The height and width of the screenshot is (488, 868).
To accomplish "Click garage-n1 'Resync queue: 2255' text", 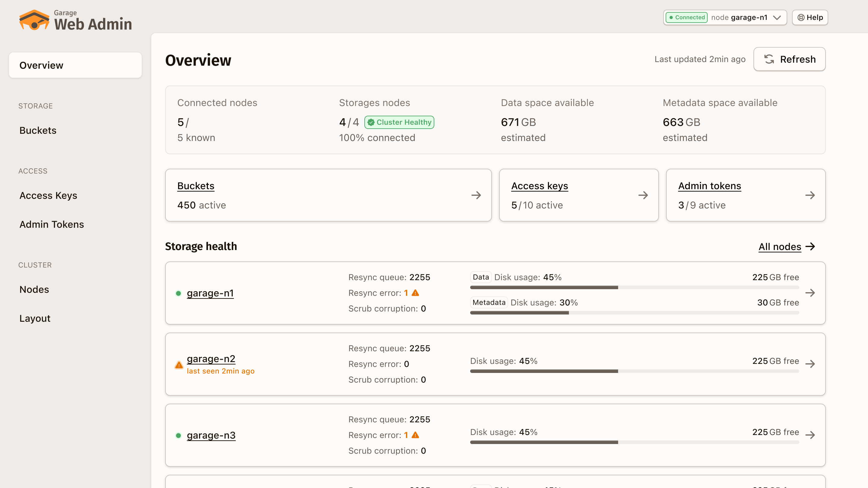I will 389,277.
